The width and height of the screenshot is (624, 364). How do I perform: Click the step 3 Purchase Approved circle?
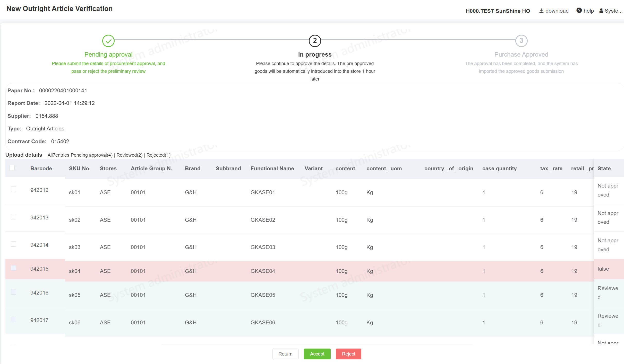(521, 41)
